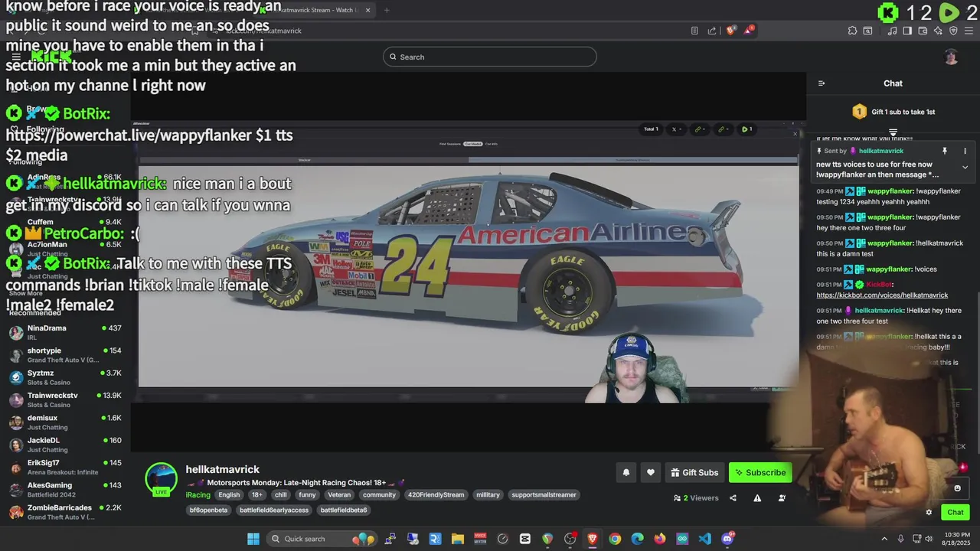Click the Windows Start button
The image size is (980, 551).
pyautogui.click(x=253, y=539)
